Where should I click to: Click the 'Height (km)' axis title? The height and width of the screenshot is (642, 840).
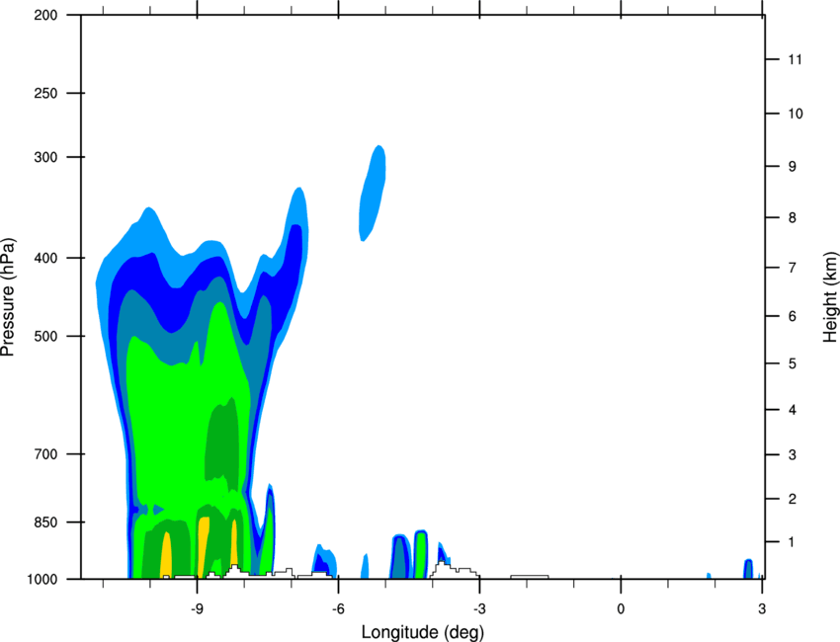830,296
